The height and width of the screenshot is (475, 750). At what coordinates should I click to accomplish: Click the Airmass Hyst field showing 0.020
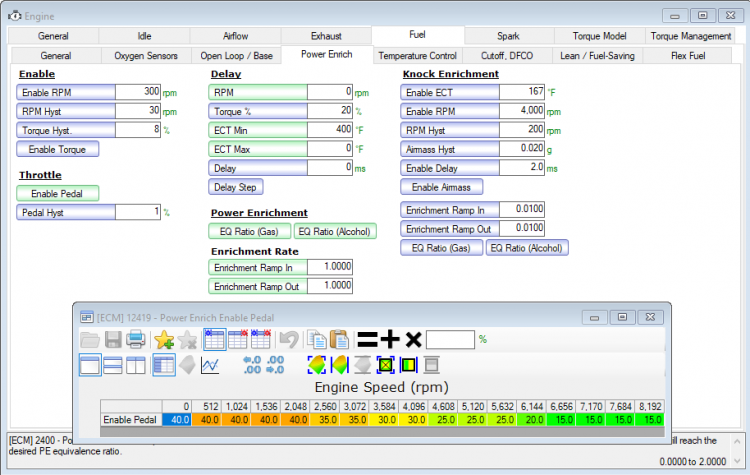[x=522, y=149]
